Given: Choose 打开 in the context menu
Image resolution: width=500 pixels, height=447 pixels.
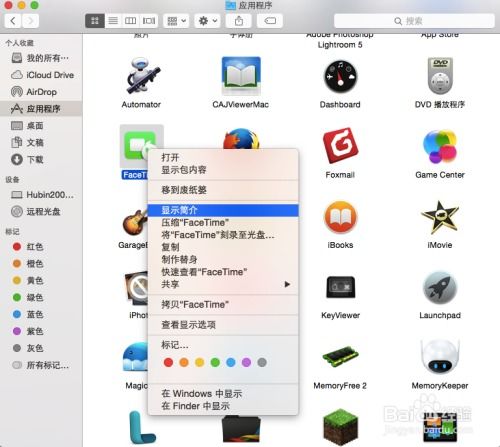Looking at the screenshot, I should [223, 157].
